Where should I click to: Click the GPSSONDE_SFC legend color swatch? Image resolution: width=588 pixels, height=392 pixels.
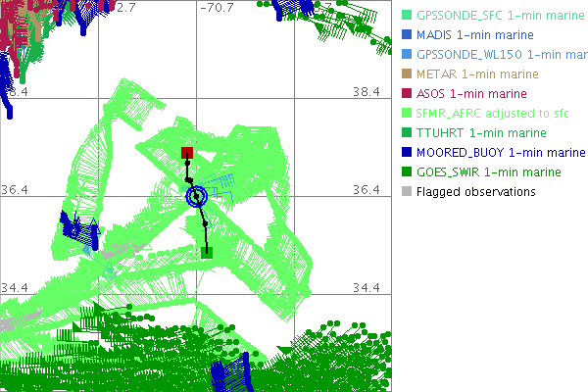pos(408,16)
